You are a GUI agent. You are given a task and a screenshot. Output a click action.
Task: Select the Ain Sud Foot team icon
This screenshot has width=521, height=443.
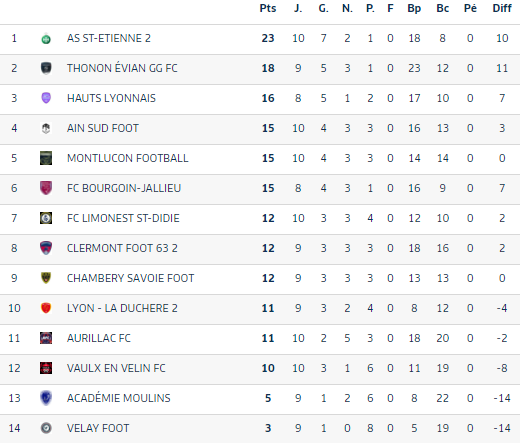tap(46, 128)
